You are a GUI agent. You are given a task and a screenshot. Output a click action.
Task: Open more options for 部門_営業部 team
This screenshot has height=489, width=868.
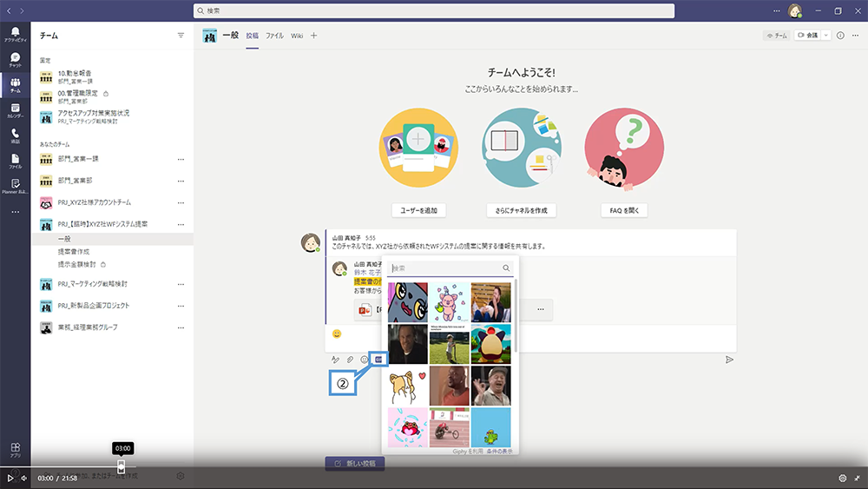pos(181,181)
